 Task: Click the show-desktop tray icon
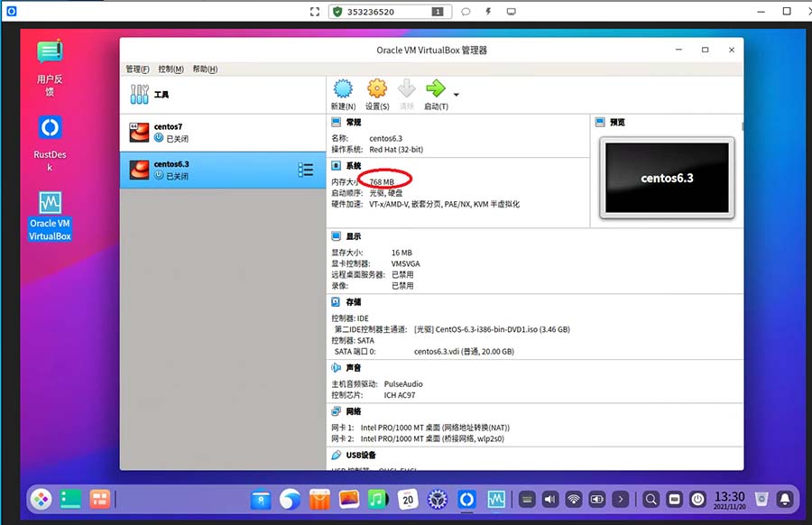(x=674, y=500)
